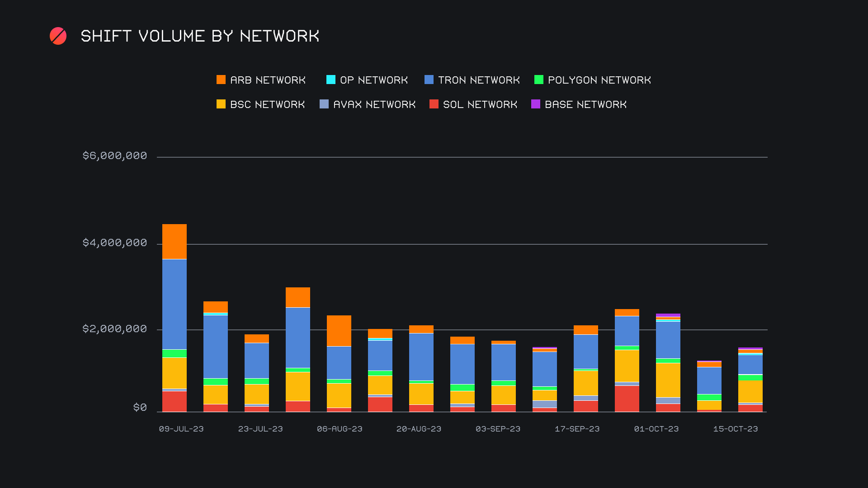Image resolution: width=868 pixels, height=488 pixels.
Task: Click the BSC Network yellow legend swatch
Action: tap(221, 104)
